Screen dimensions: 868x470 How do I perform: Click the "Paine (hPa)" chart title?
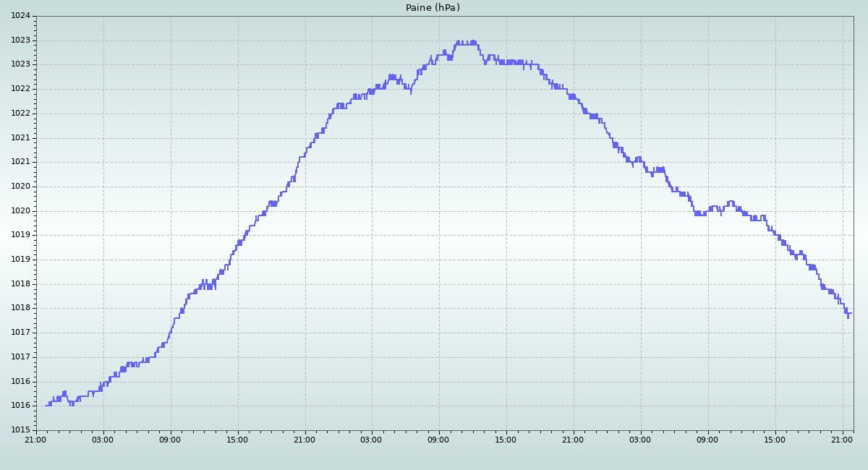click(x=433, y=8)
